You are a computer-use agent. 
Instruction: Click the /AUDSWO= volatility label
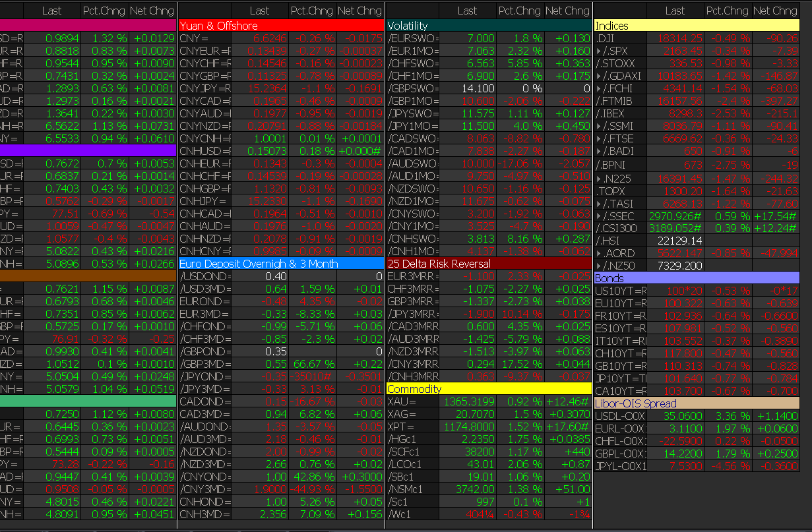pos(412,163)
